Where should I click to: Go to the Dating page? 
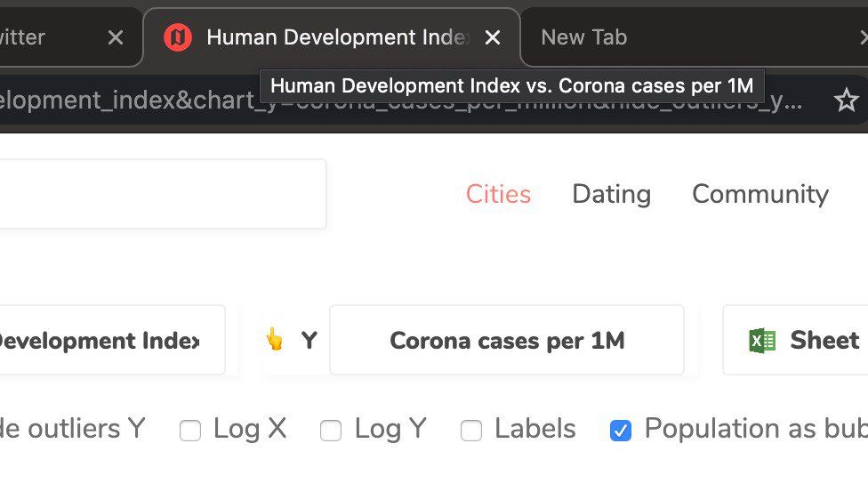[x=611, y=194]
